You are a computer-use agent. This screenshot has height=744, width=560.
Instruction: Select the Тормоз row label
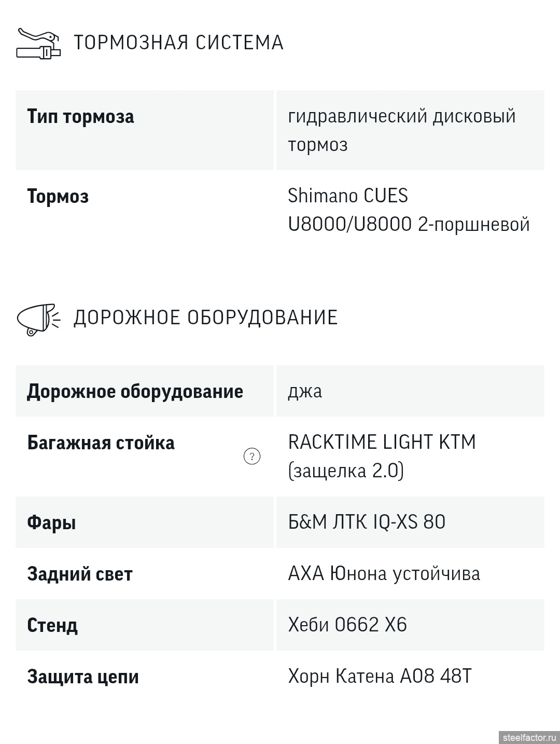[58, 196]
